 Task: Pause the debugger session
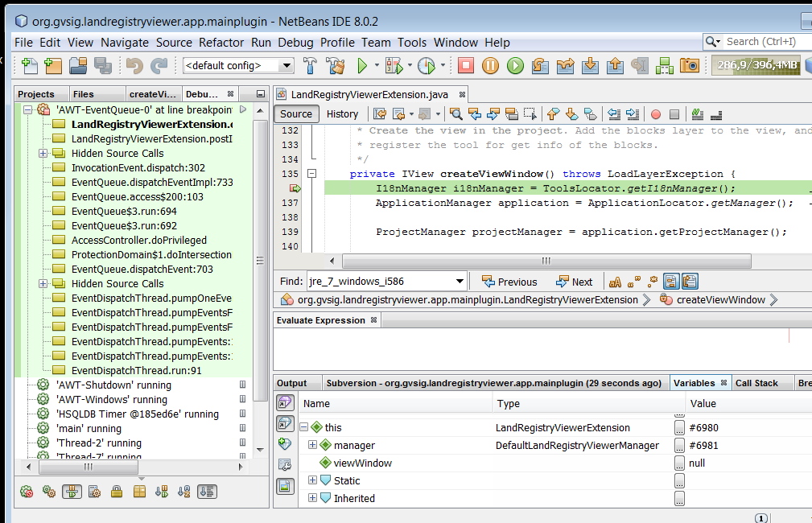click(x=490, y=65)
